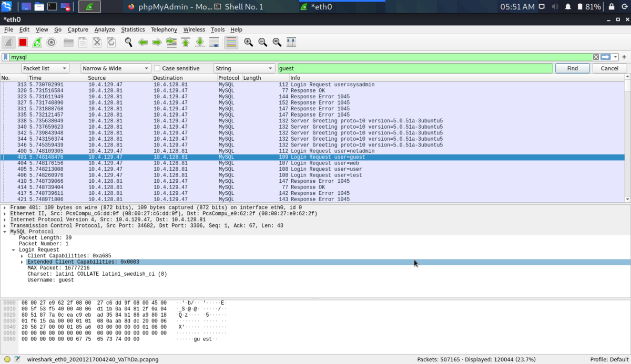The image size is (631, 364).
Task: Open capture file properties icon in status bar
Action: 17,359
